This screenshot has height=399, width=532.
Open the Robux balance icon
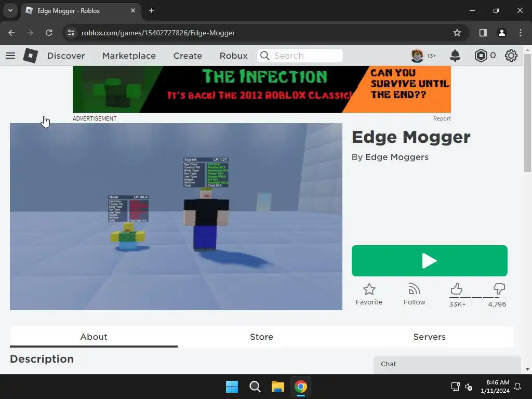pos(481,55)
